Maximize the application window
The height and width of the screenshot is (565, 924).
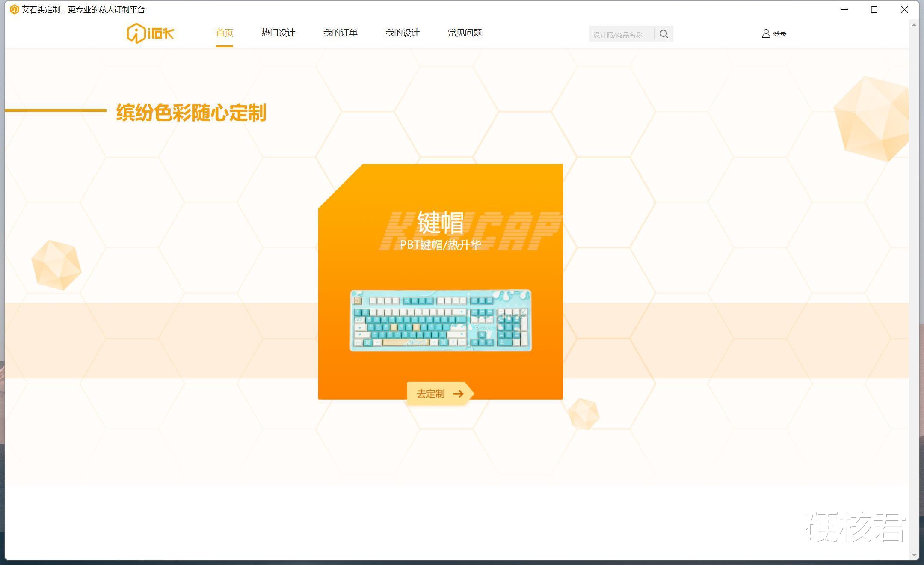point(874,9)
